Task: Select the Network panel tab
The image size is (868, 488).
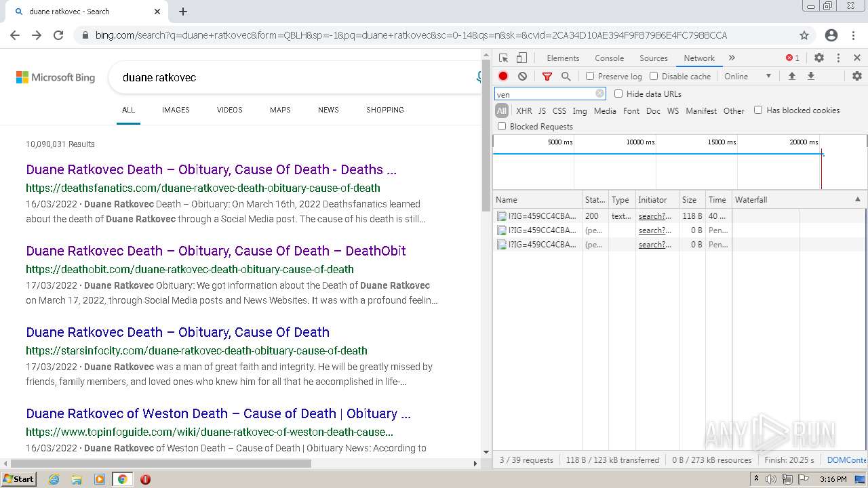Action: pyautogui.click(x=699, y=58)
